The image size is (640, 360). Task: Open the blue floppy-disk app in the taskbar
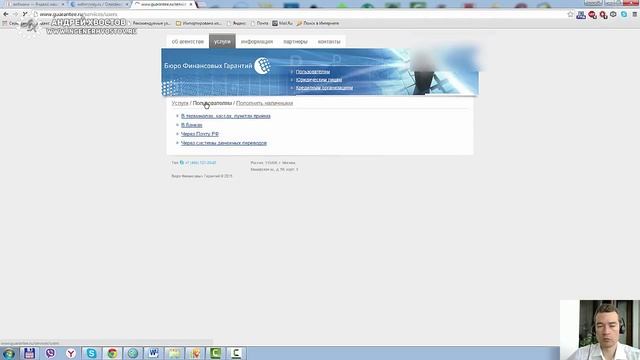(29, 353)
